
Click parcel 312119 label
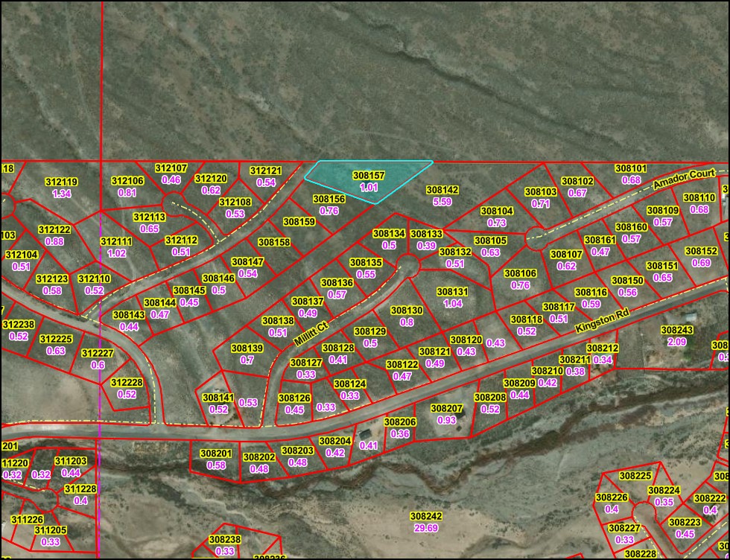click(x=61, y=182)
